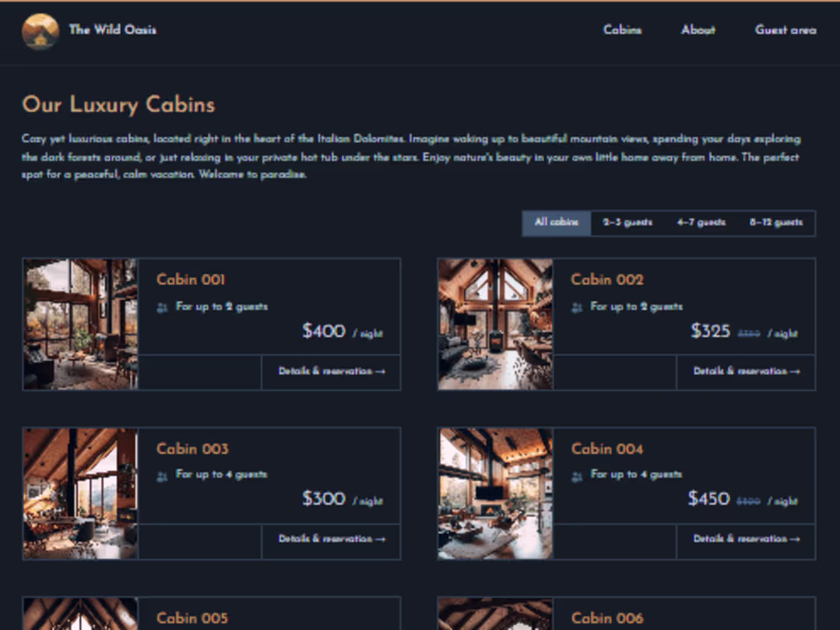Go to Guest area page
This screenshot has height=630, width=840.
(x=785, y=30)
